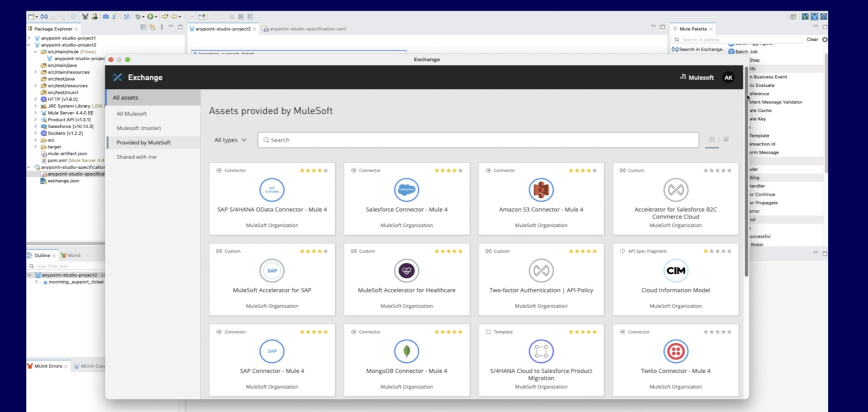This screenshot has height=412, width=868.
Task: Open Package Explorer view menu (three dots)
Action: click(162, 27)
